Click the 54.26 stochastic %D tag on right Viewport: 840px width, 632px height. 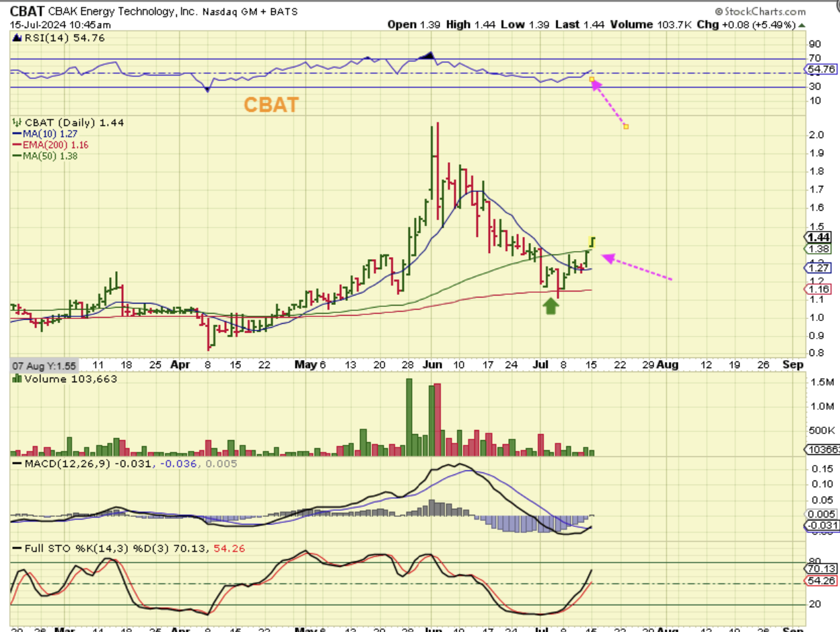820,580
